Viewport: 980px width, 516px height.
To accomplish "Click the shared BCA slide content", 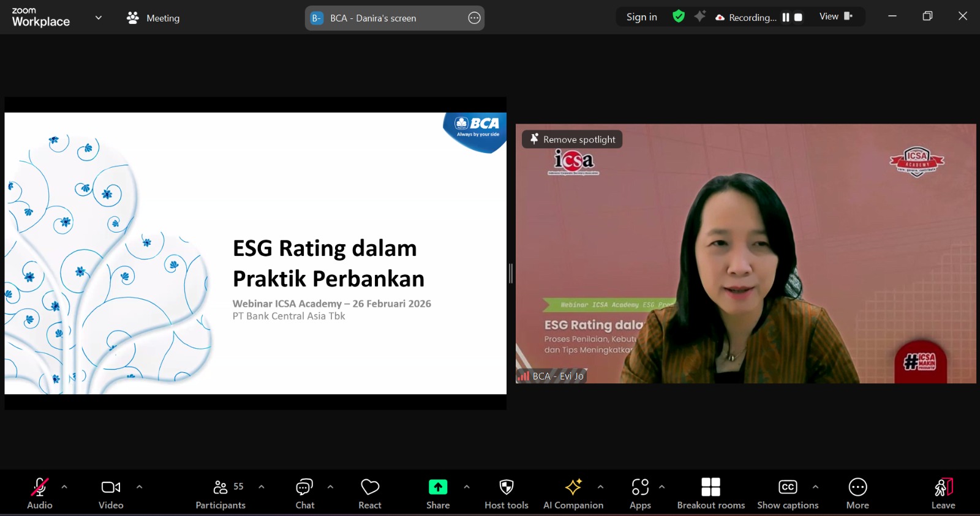I will coord(255,253).
